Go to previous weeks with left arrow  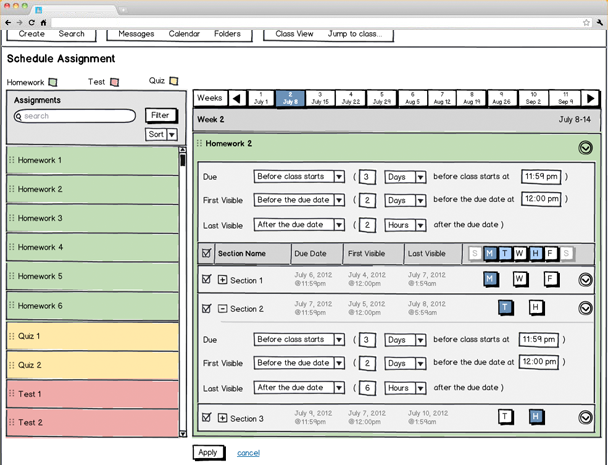point(237,98)
